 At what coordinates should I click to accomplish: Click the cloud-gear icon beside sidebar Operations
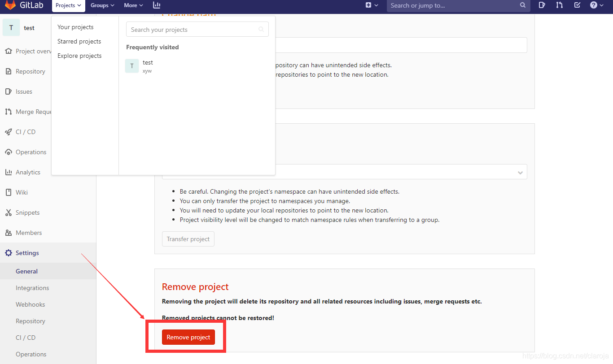tap(9, 152)
